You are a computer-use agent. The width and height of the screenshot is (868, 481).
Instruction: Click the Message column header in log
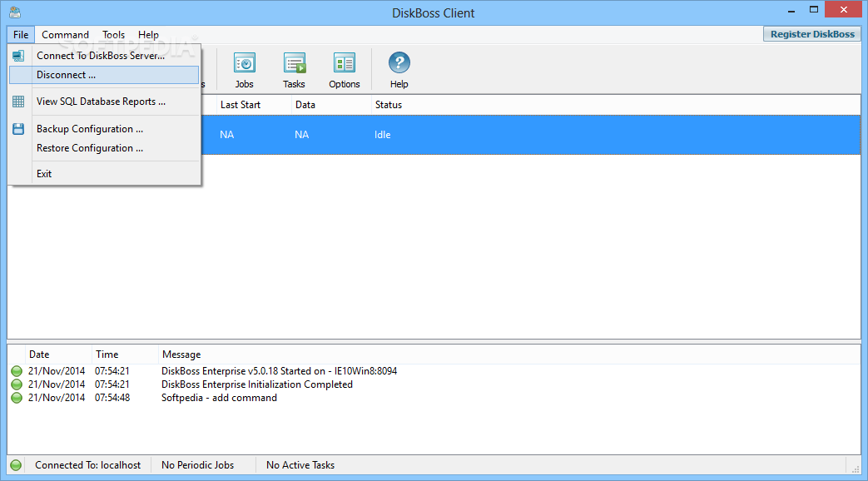[181, 355]
